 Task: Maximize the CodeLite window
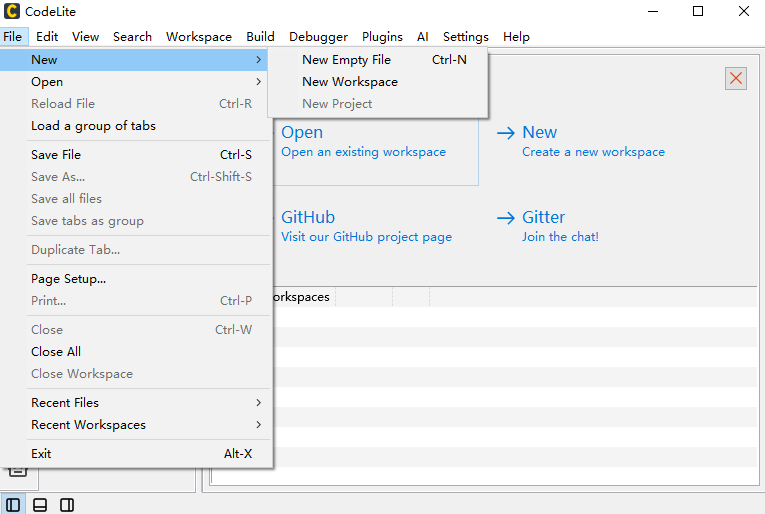698,11
